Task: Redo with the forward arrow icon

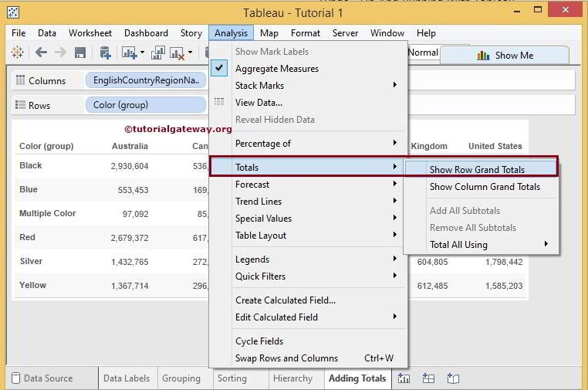Action: (x=60, y=53)
